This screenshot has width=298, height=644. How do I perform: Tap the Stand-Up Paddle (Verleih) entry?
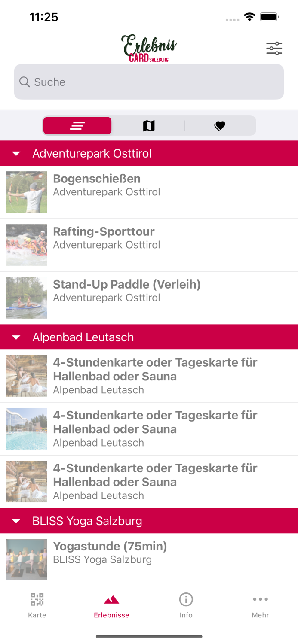pos(149,298)
